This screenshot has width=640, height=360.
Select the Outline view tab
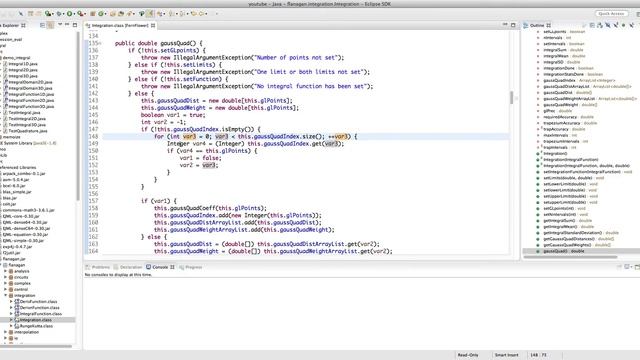click(x=537, y=25)
